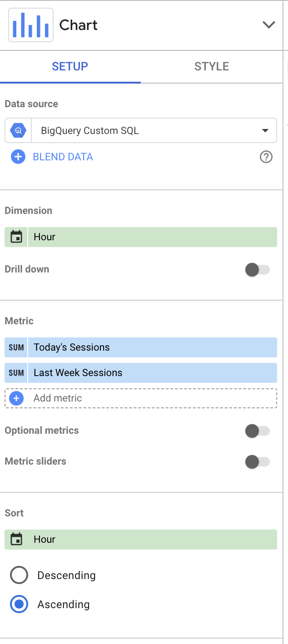Switch to the STYLE tab
The image size is (288, 644).
point(212,66)
